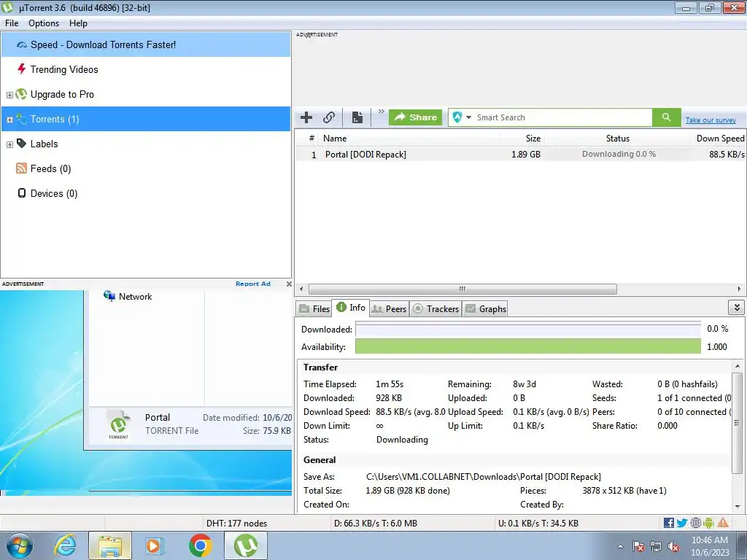The image size is (747, 560).
Task: Open the Windows Start button
Action: click(x=20, y=545)
